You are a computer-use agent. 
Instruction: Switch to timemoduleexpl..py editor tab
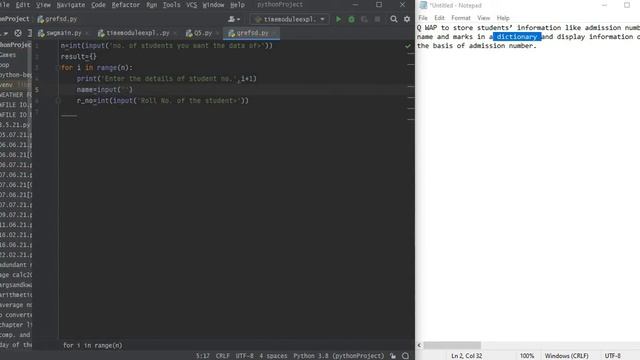(137, 33)
